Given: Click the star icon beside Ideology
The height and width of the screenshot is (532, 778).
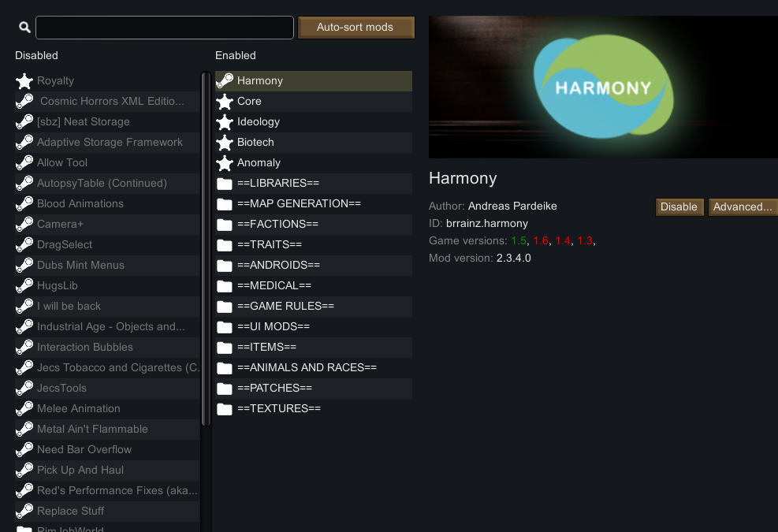Looking at the screenshot, I should pyautogui.click(x=225, y=122).
